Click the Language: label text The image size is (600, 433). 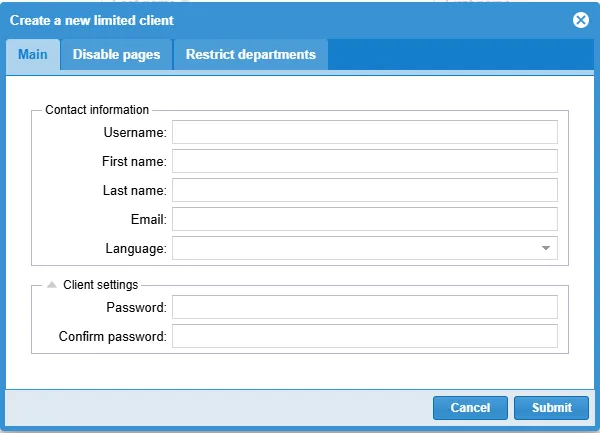pyautogui.click(x=136, y=249)
